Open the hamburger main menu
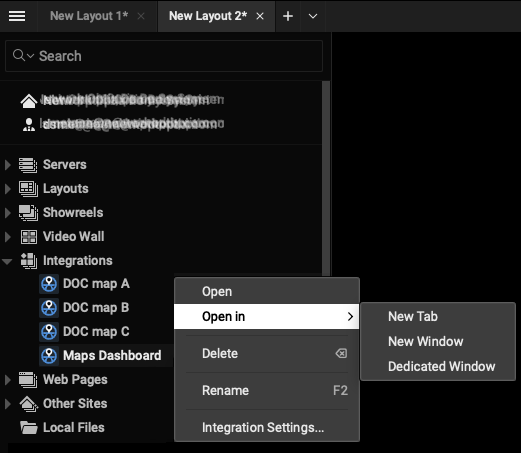521x453 pixels. tap(17, 16)
